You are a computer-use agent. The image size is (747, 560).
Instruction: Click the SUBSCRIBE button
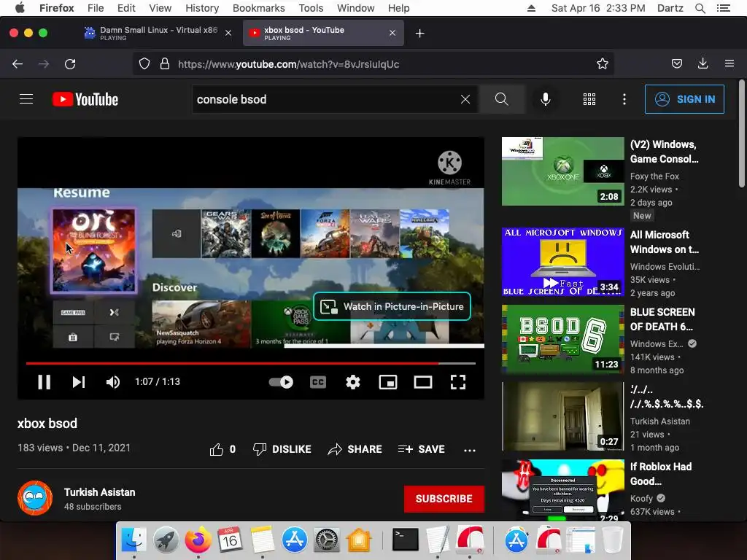[444, 499]
